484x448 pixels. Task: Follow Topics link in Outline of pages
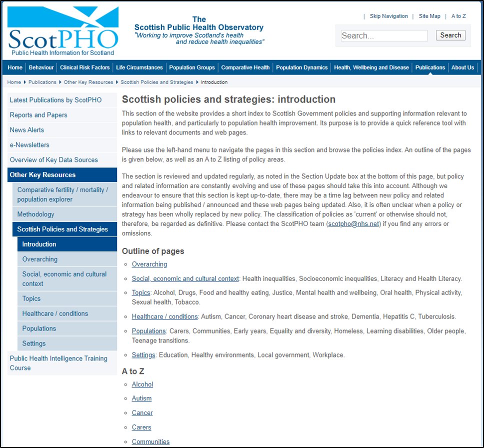pos(141,292)
